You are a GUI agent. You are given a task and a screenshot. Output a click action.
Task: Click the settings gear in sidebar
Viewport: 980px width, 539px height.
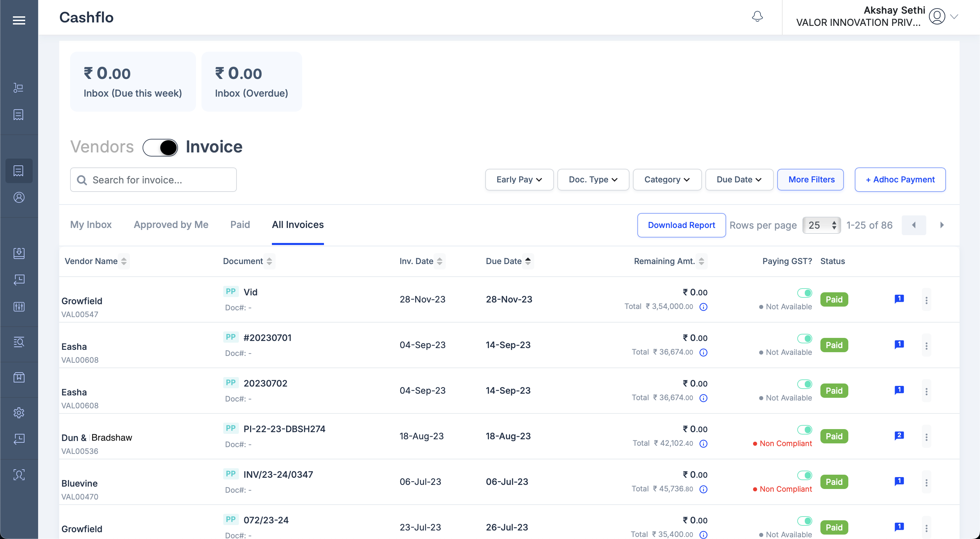tap(19, 412)
